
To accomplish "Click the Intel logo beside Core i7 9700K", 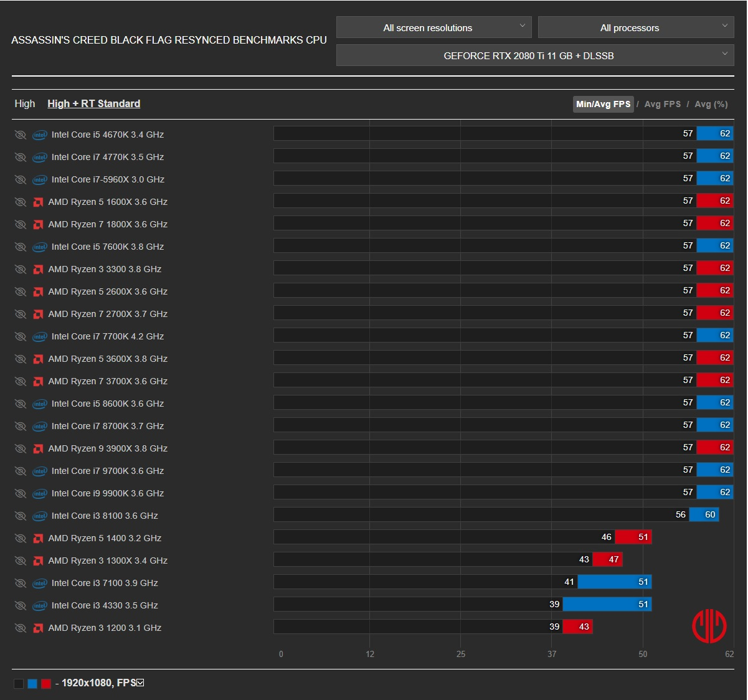I will 40,471.
